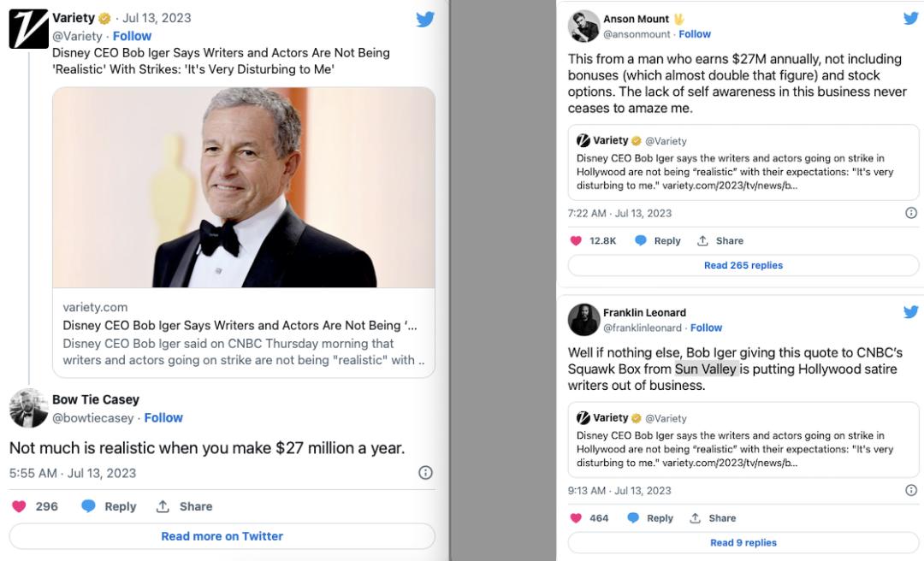This screenshot has width=924, height=561.
Task: Like Franklin Leonard's tweet with 464 heart
Action: [x=576, y=518]
